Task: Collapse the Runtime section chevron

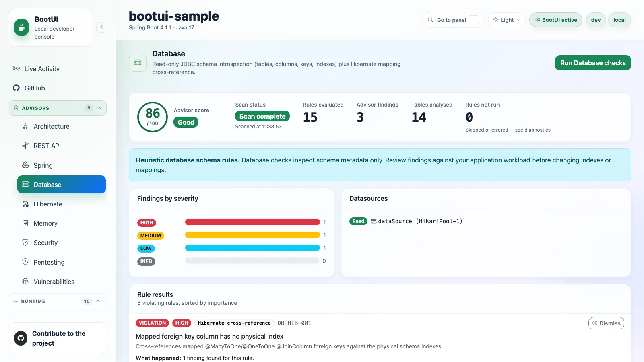Action: pyautogui.click(x=98, y=301)
